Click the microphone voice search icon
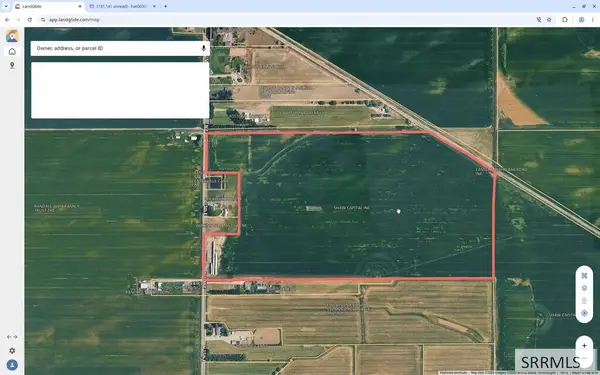Viewport: 600px width, 375px height. pos(204,48)
